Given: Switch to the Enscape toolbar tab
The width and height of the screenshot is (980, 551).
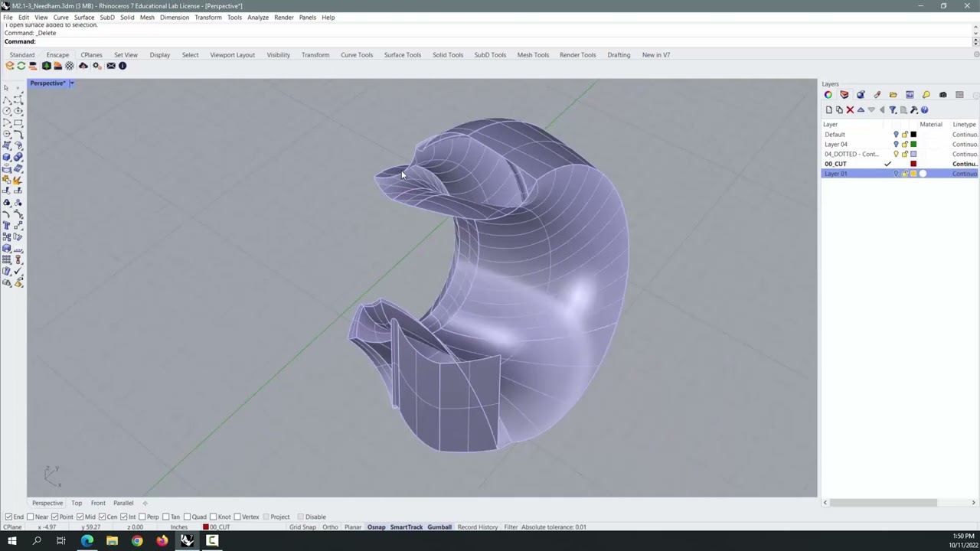Looking at the screenshot, I should (x=57, y=55).
